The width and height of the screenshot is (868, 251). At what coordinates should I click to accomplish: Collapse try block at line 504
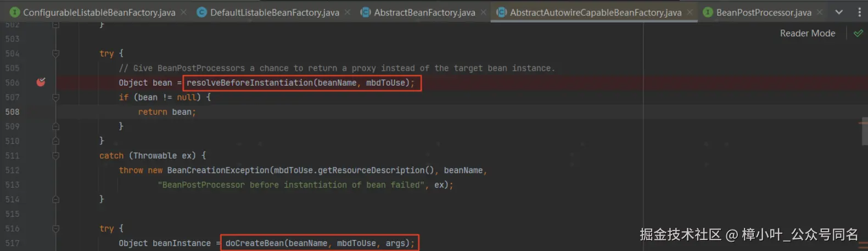point(55,53)
